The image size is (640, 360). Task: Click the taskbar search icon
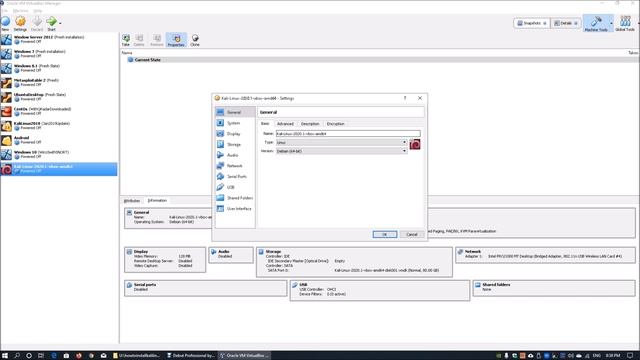tap(17, 356)
